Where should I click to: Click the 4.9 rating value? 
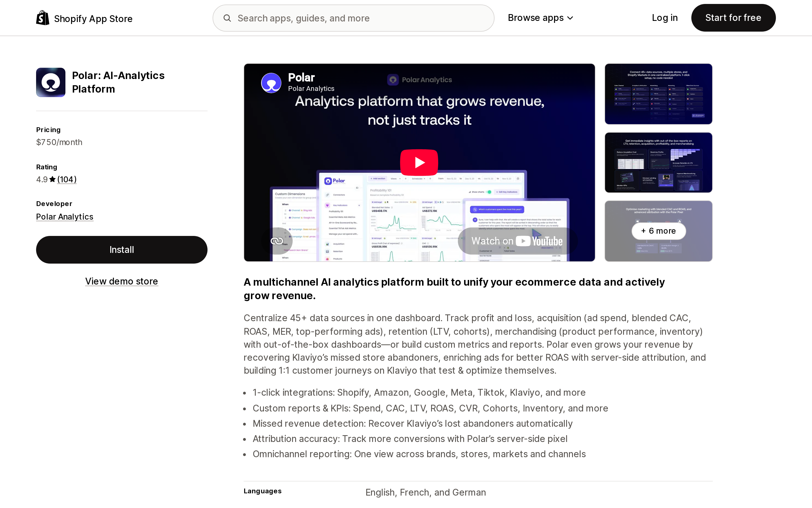pos(42,179)
